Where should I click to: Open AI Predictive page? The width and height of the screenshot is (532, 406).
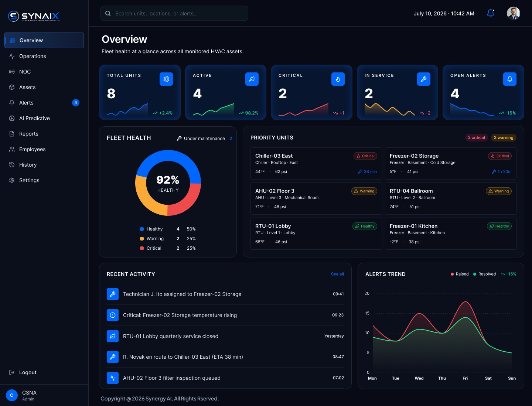(44, 118)
